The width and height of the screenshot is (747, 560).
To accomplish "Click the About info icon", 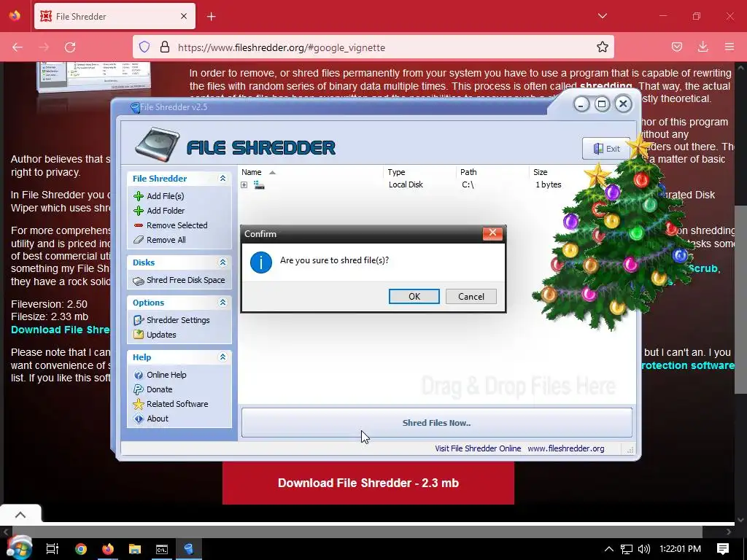I will (139, 419).
